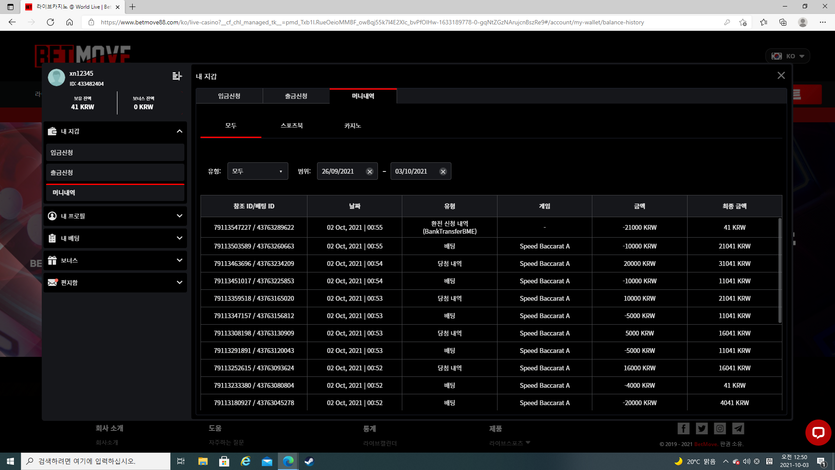Open Steam from taskbar
The image size is (835, 470).
click(x=309, y=461)
